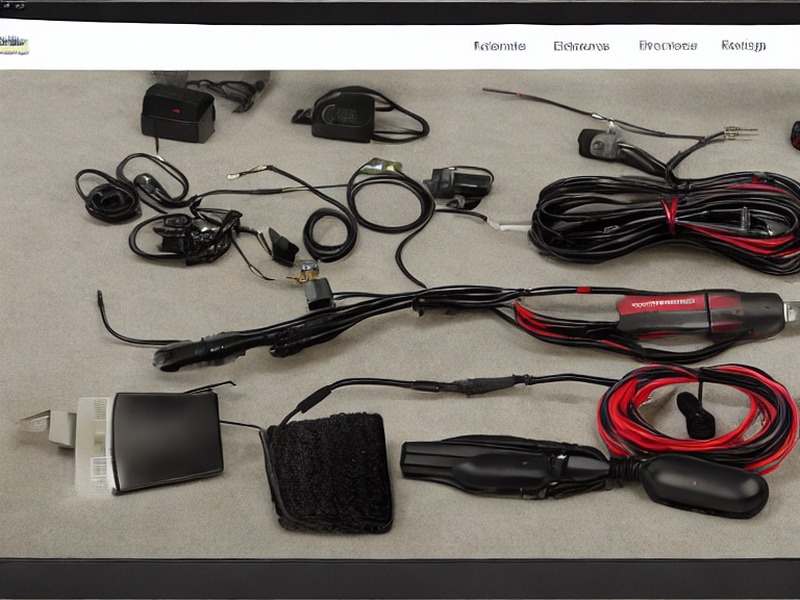Select the third navigation menu link
The image size is (800, 600).
point(667,46)
